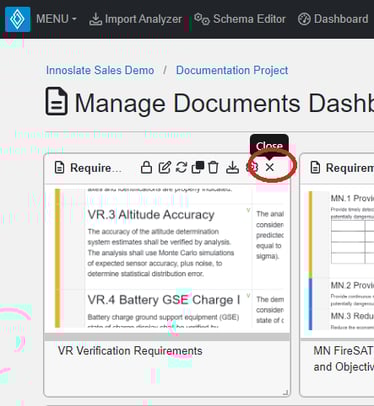The height and width of the screenshot is (406, 374).
Task: Follow the Documentation Project breadcrumb
Action: (x=232, y=70)
